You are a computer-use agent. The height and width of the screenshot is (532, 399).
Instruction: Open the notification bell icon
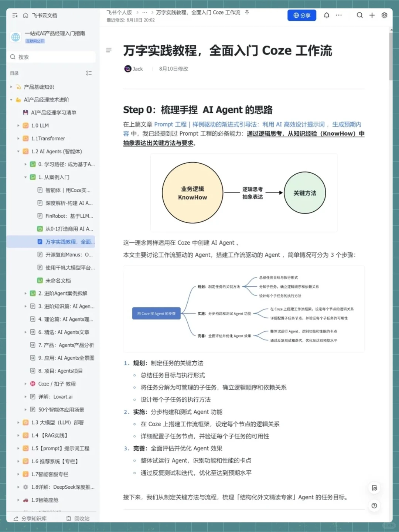[x=327, y=15]
